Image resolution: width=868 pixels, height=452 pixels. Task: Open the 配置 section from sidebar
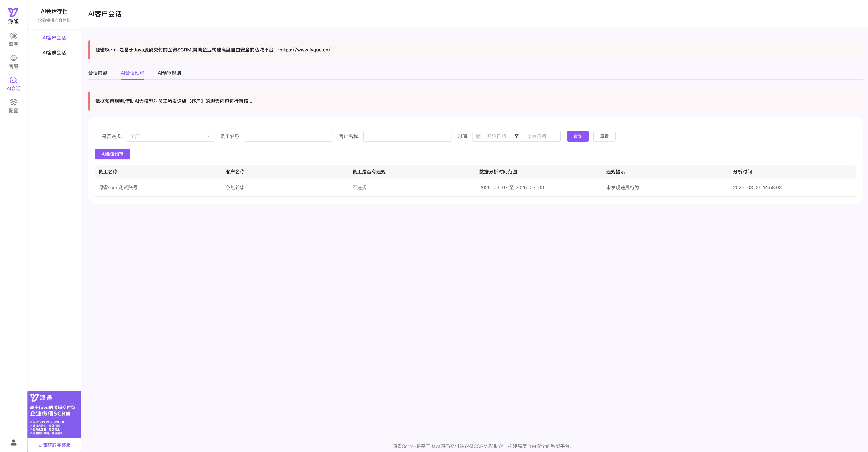pos(13,106)
